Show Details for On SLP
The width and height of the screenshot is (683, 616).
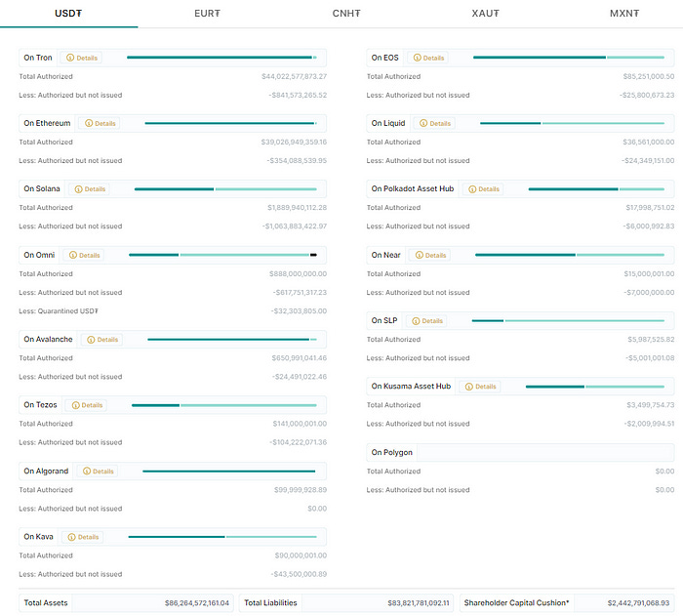pyautogui.click(x=427, y=321)
